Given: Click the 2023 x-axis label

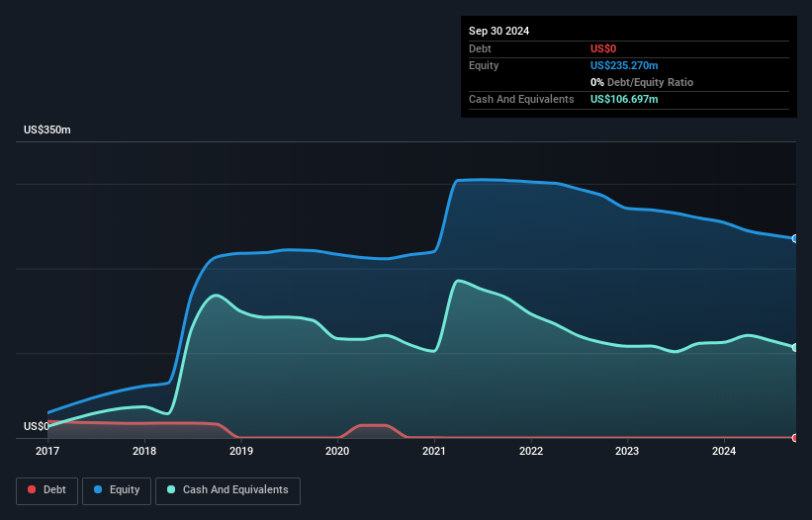Looking at the screenshot, I should (627, 451).
